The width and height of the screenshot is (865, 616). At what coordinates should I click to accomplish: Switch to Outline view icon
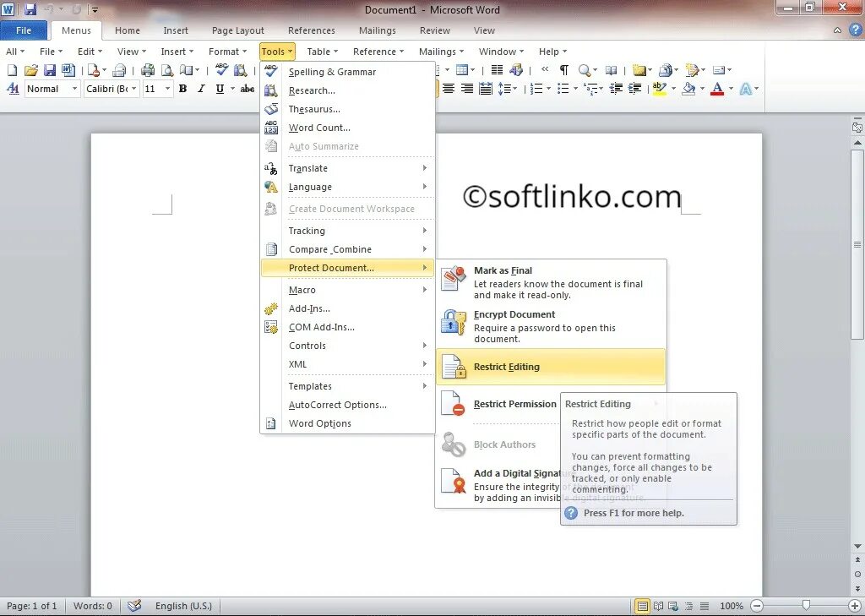pyautogui.click(x=689, y=606)
